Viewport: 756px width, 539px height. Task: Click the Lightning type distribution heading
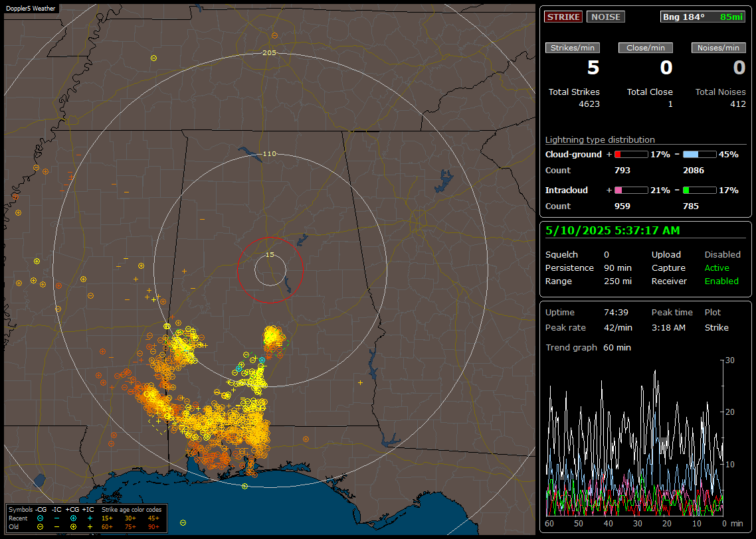click(x=600, y=139)
